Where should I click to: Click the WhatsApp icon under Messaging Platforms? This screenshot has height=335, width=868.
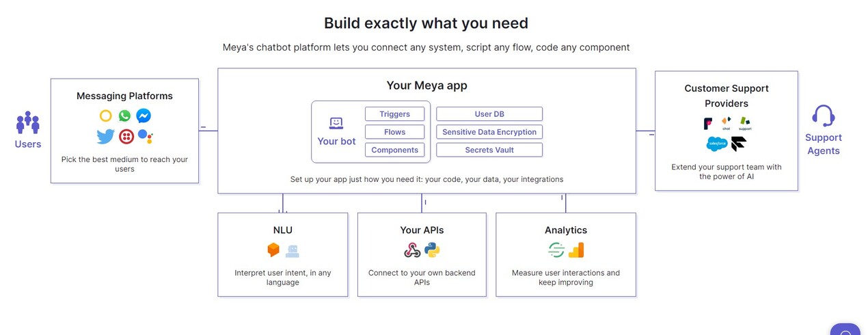[x=124, y=116]
